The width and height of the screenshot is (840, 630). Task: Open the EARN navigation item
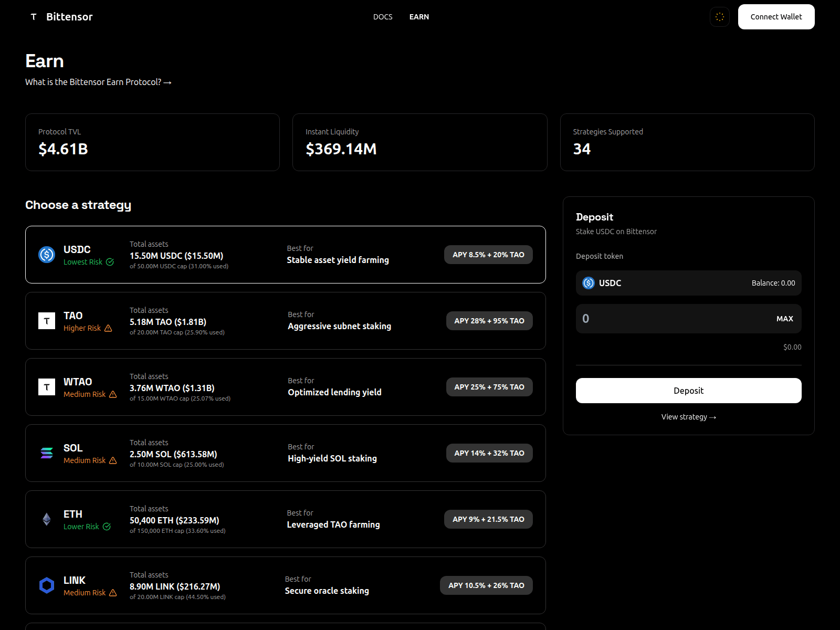coord(419,17)
